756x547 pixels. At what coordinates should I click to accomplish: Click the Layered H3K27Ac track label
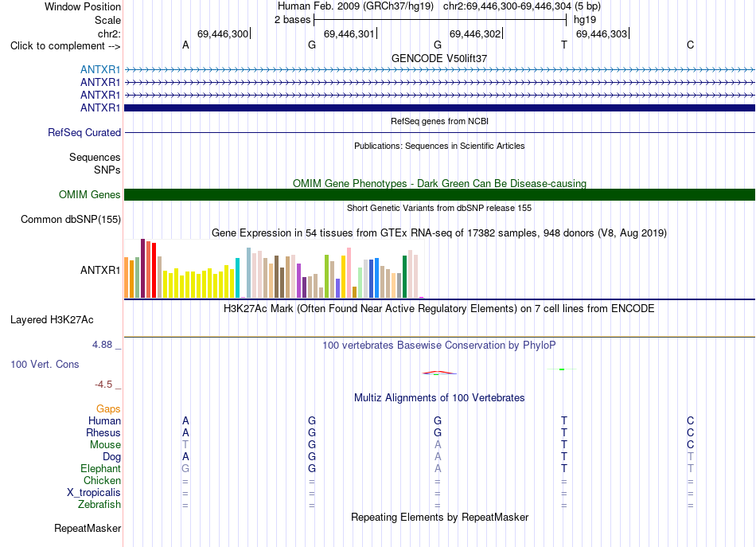pos(52,320)
